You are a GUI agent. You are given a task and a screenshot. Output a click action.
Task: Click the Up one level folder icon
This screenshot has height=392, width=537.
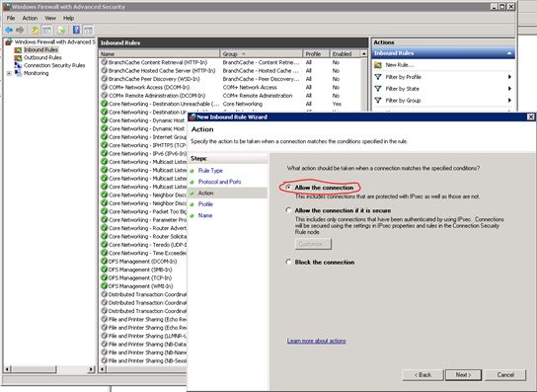coord(35,31)
